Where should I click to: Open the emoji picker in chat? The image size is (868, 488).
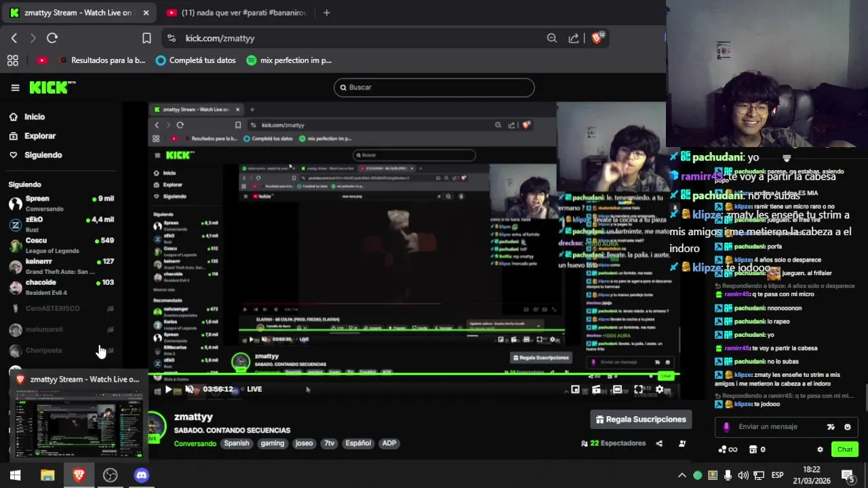click(x=847, y=427)
